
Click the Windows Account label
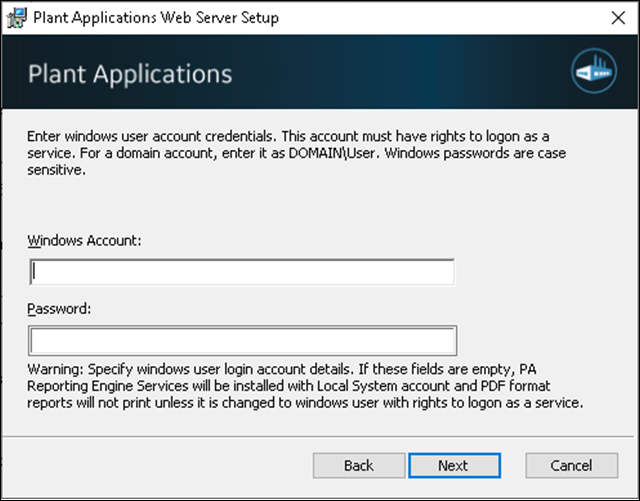84,240
